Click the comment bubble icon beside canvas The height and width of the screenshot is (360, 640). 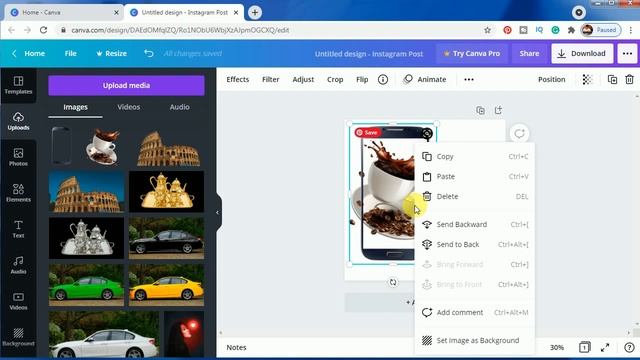pos(519,133)
